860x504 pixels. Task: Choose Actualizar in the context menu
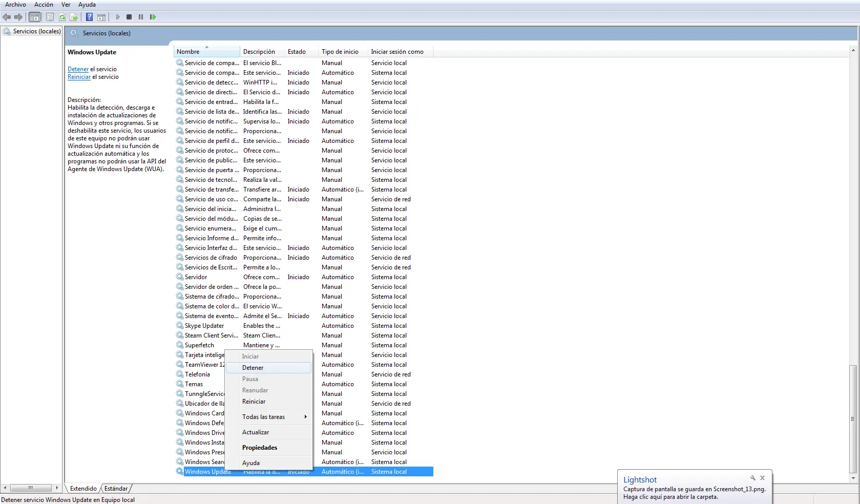click(x=269, y=432)
